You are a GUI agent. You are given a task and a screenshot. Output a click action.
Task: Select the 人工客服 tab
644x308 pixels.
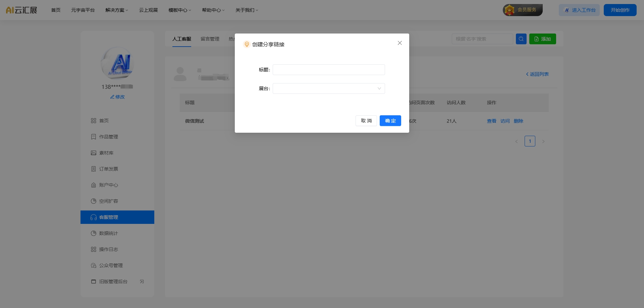tap(181, 39)
